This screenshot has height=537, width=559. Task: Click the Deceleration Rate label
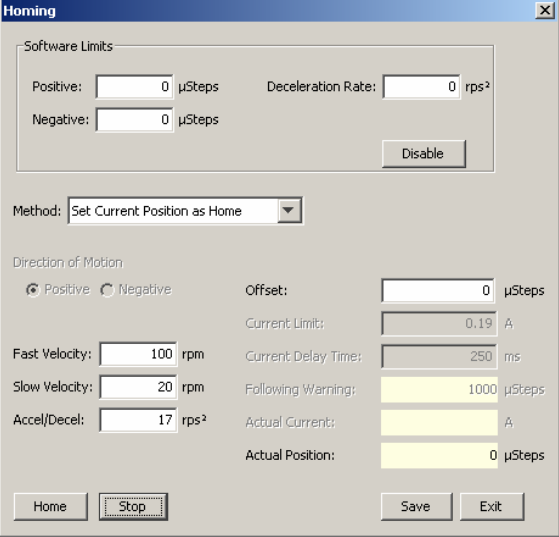tap(321, 87)
